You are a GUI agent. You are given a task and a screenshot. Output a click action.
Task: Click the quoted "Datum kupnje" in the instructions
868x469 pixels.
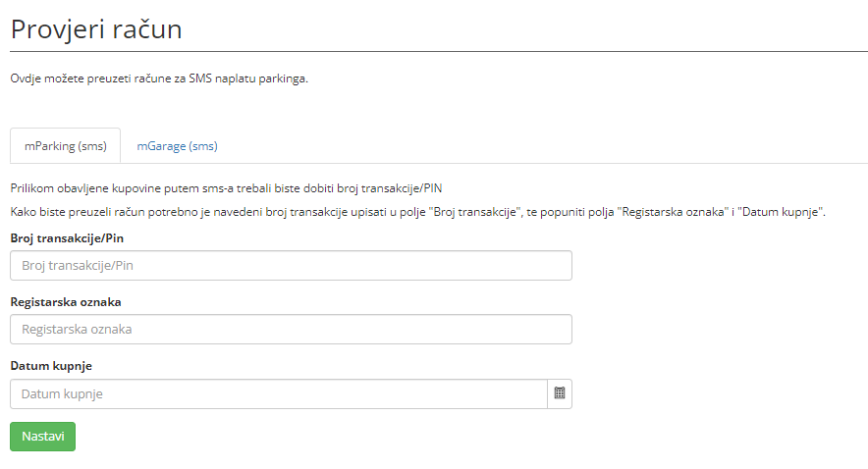[785, 212]
